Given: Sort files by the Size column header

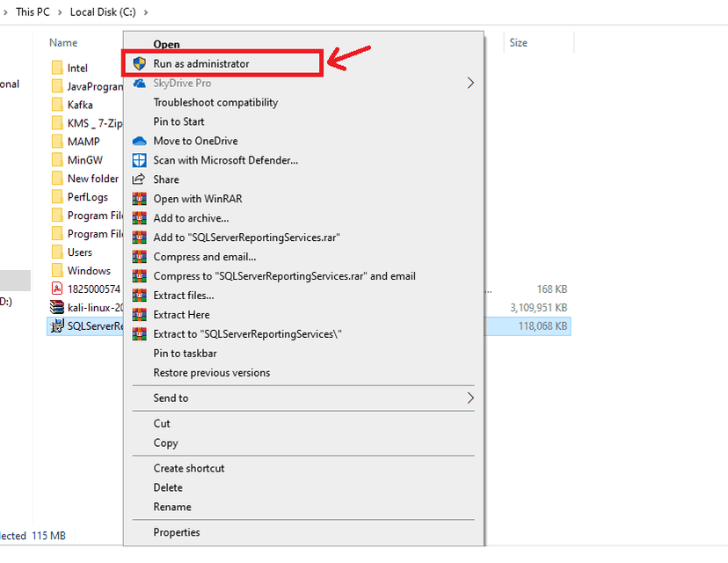Looking at the screenshot, I should pyautogui.click(x=518, y=42).
